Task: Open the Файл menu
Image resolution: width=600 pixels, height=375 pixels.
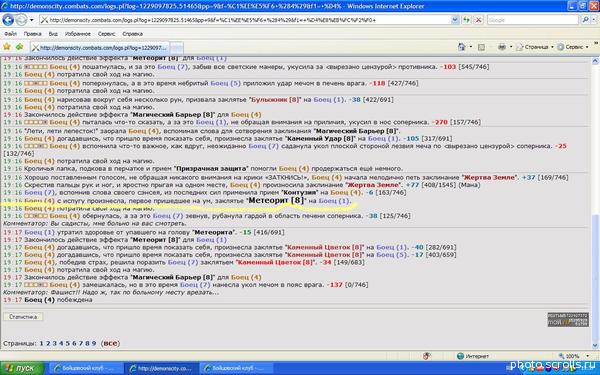Action: 10,34
